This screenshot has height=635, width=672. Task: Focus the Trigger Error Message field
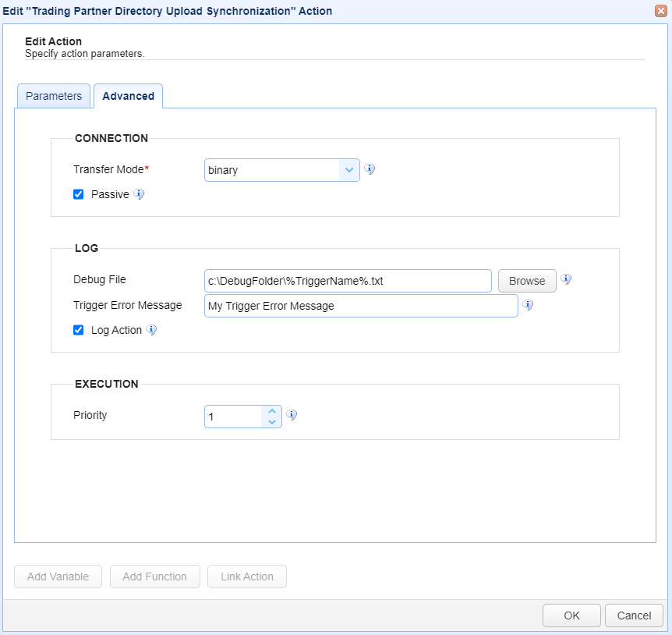361,306
